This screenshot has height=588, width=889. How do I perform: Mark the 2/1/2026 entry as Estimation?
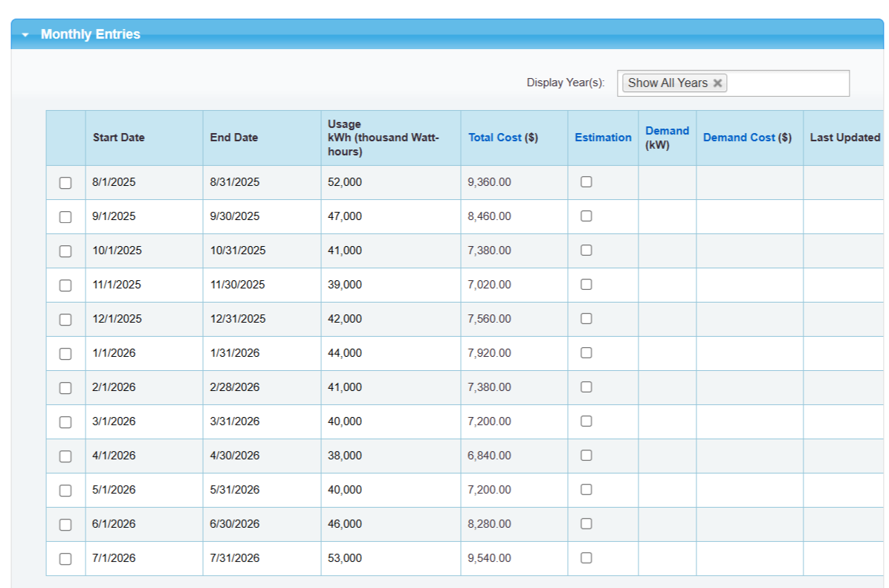pyautogui.click(x=586, y=387)
